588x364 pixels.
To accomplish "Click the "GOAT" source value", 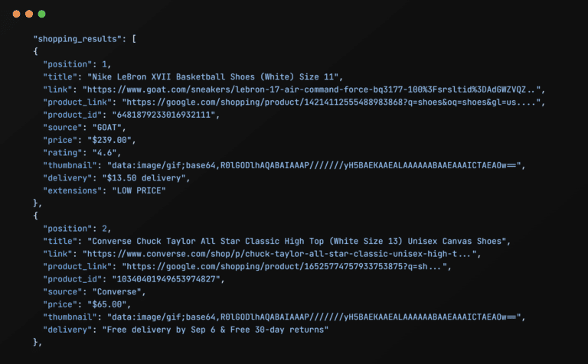I will 107,128.
